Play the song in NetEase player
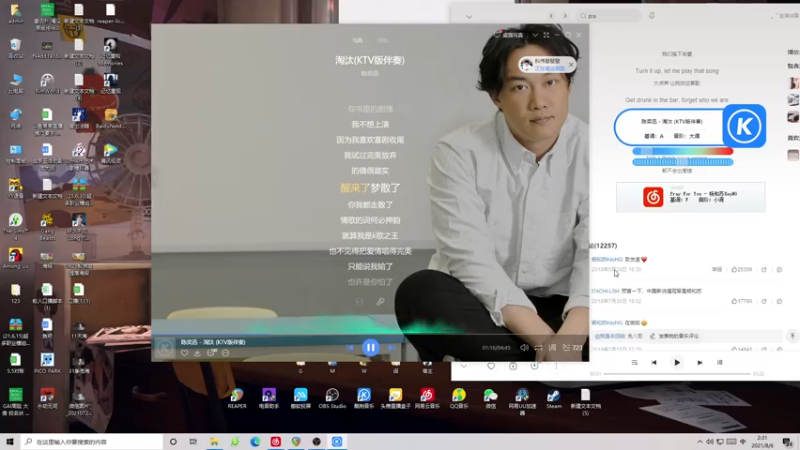800x450 pixels. (677, 362)
